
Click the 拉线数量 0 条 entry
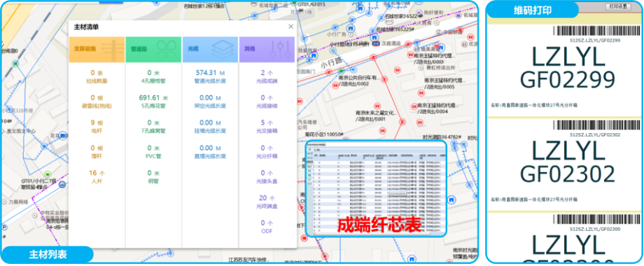click(97, 76)
